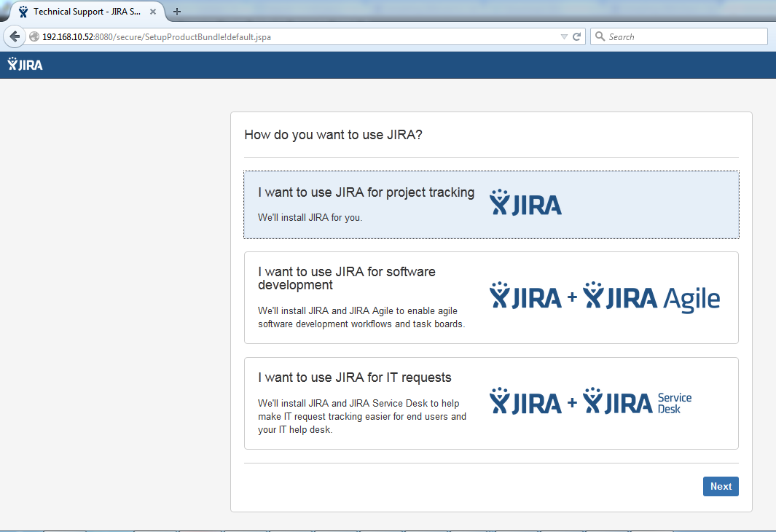The height and width of the screenshot is (532, 776).
Task: Focus the browser Search input field
Action: pyautogui.click(x=679, y=36)
